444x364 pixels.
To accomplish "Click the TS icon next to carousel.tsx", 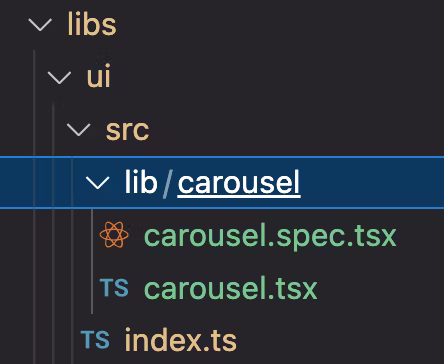I will 114,288.
